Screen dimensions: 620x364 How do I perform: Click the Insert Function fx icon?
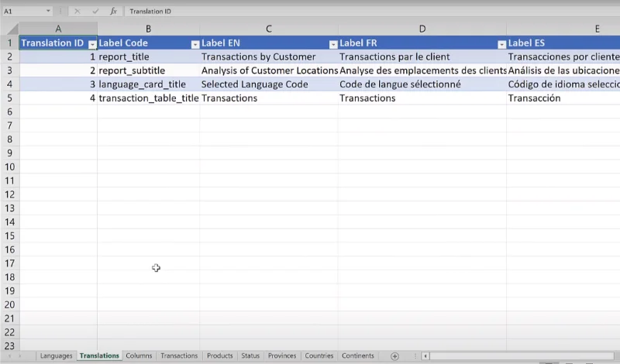113,11
